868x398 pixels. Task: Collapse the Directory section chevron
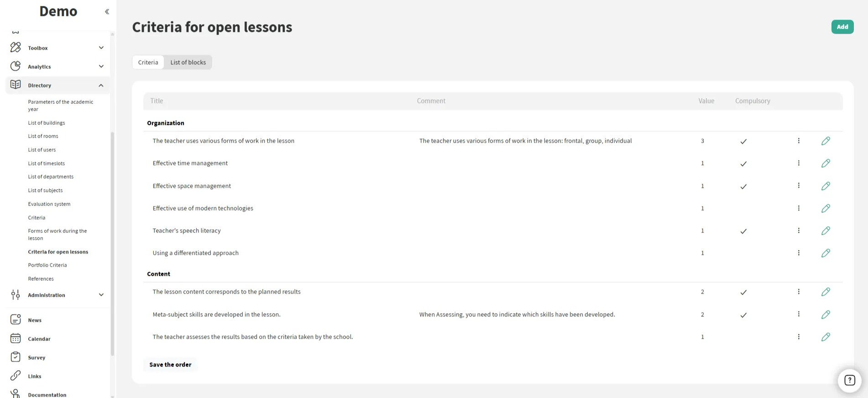pyautogui.click(x=101, y=85)
